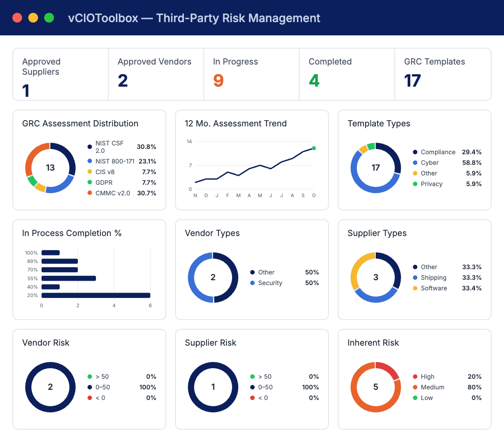
Task: Select the CMMC v2.0 legend entry
Action: (122, 193)
